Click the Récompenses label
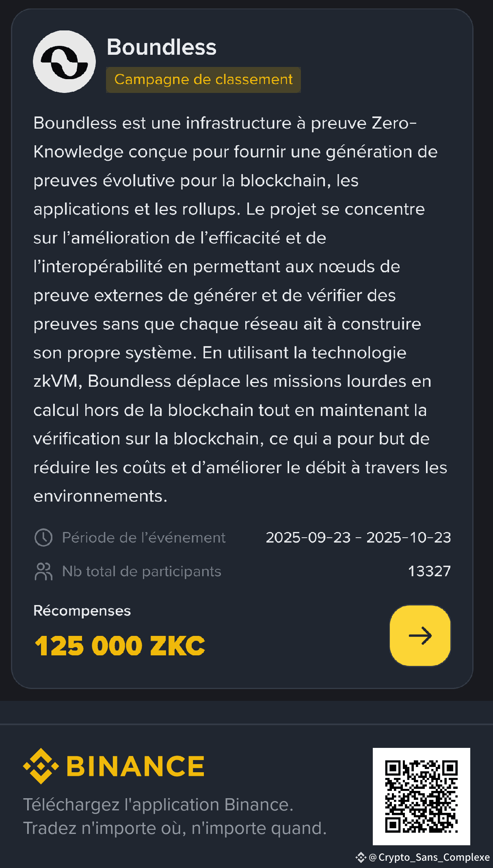This screenshot has width=493, height=868. coord(82,611)
